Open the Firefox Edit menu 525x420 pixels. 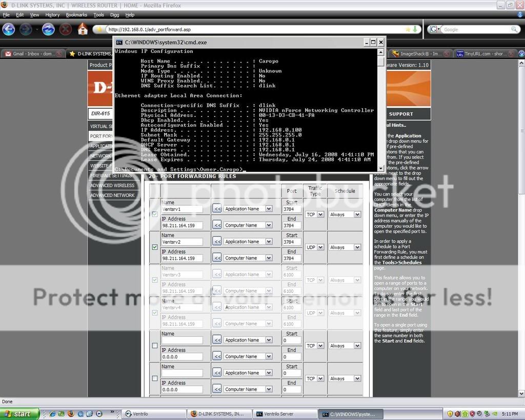[20, 15]
